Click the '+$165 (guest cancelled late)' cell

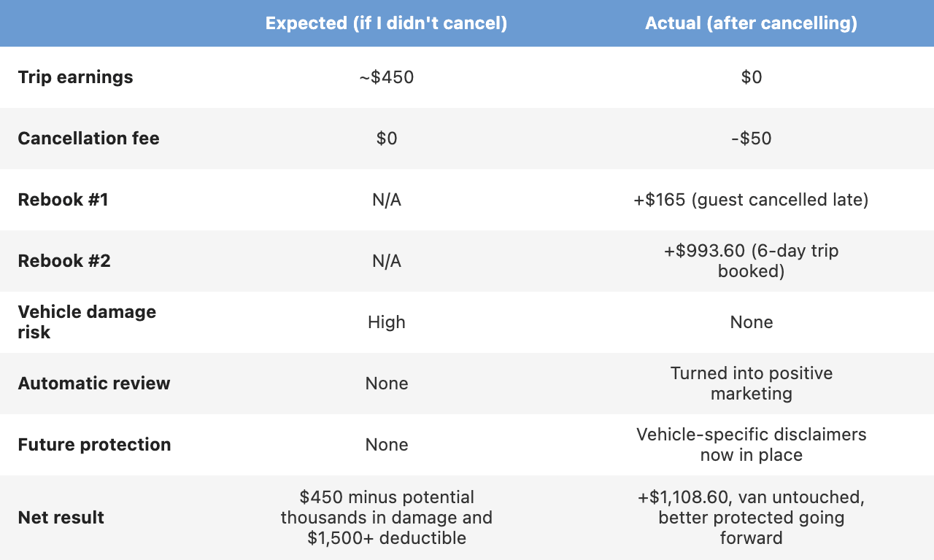(x=751, y=200)
